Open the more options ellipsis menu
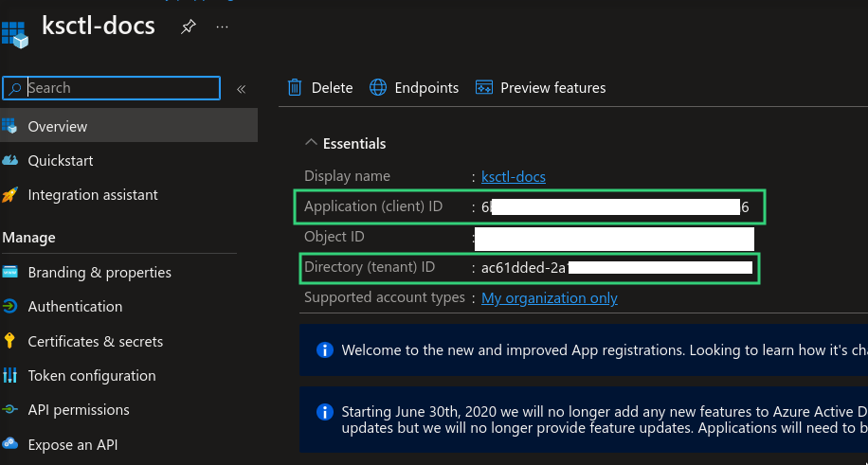This screenshot has height=465, width=868. point(222,27)
